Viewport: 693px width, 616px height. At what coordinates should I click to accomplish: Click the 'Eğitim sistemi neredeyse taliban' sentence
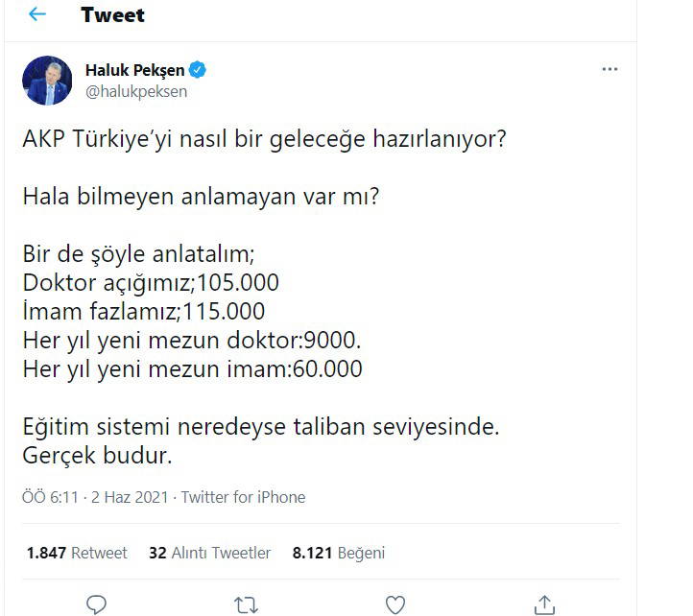click(x=260, y=426)
